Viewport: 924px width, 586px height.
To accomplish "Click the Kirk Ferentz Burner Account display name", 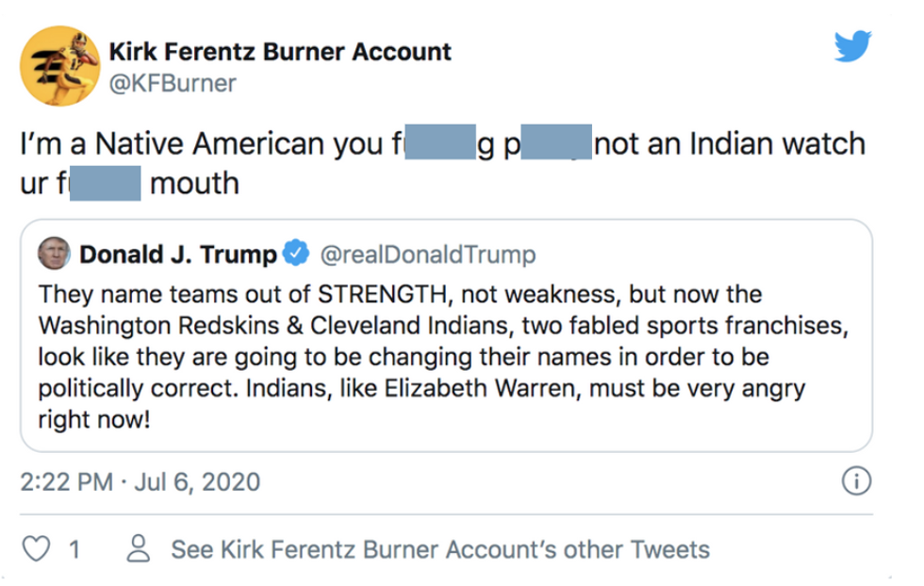I will pyautogui.click(x=280, y=51).
